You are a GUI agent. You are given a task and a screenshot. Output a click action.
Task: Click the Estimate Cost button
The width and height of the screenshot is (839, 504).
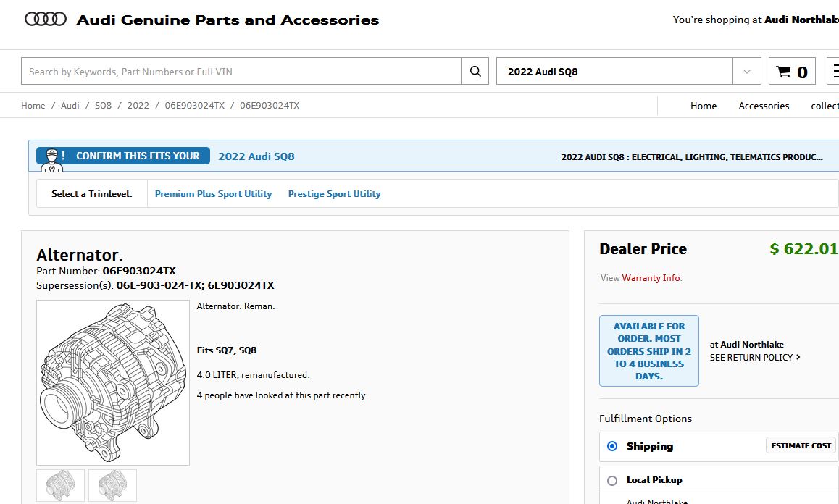click(x=801, y=445)
